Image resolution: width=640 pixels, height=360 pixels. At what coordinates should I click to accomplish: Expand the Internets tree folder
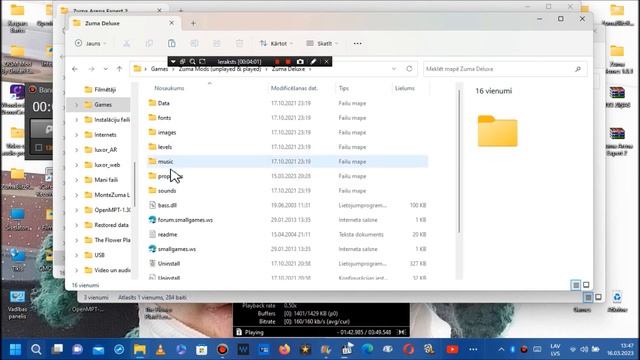coord(76,135)
